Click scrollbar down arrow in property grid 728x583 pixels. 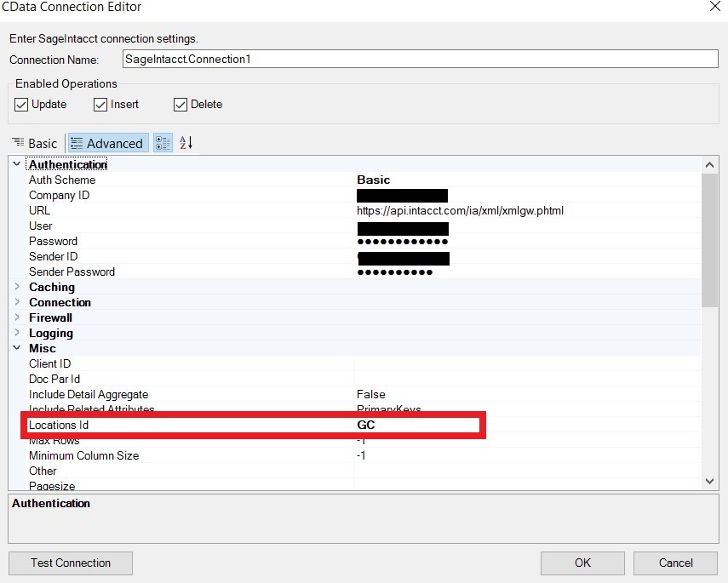tap(709, 481)
